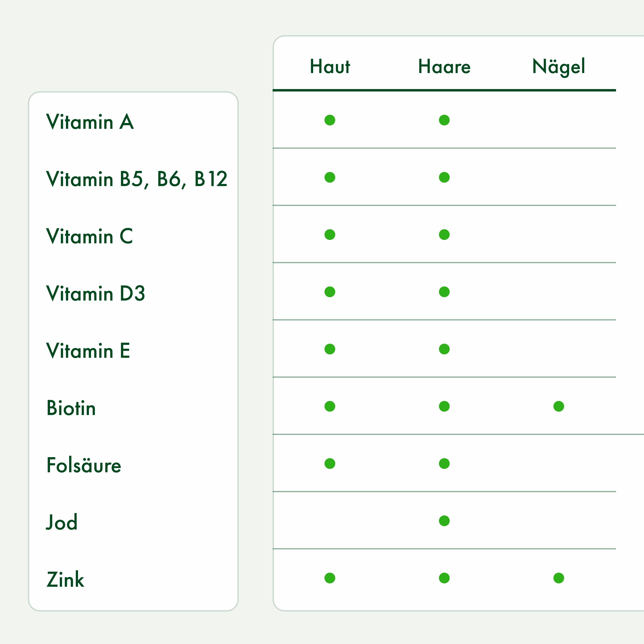Select the Nägel column header
644x644 pixels.
click(x=559, y=66)
